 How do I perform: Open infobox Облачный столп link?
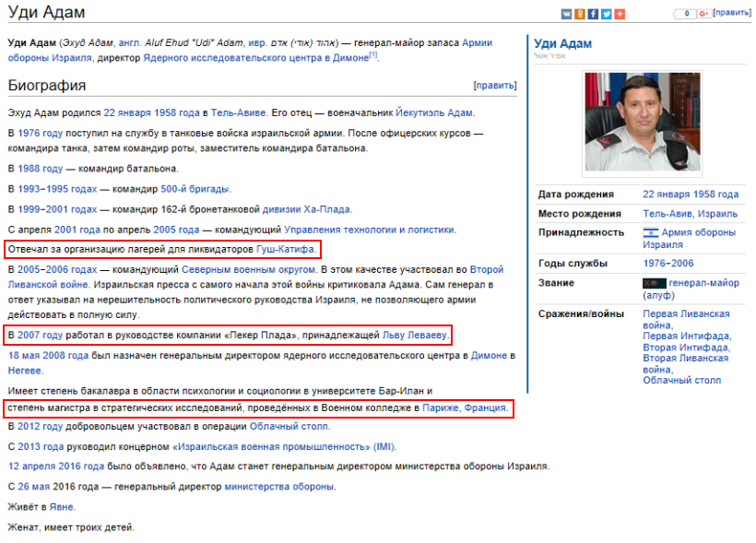point(681,381)
